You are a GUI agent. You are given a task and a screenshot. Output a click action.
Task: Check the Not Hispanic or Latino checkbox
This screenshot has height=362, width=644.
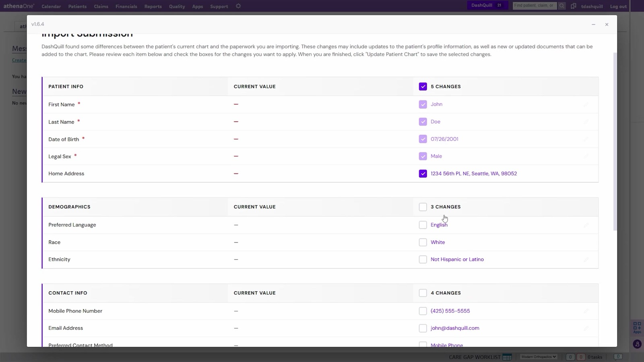(423, 259)
